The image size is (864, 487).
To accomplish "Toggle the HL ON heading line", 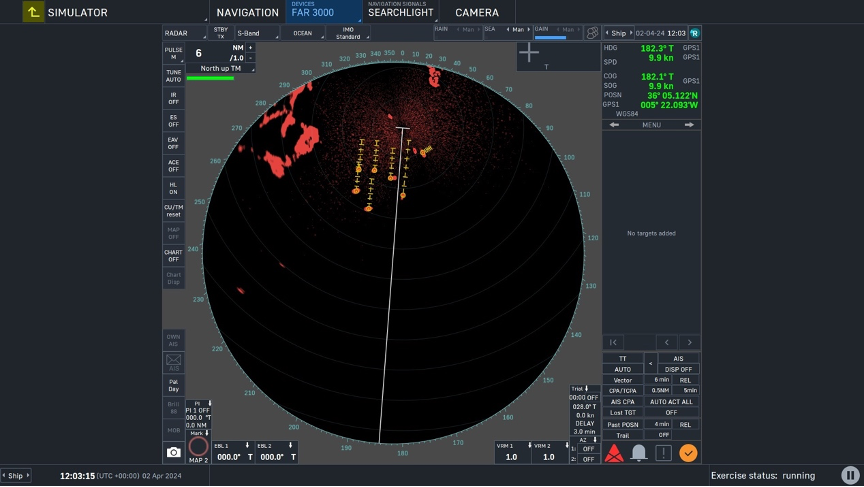I will [x=174, y=188].
